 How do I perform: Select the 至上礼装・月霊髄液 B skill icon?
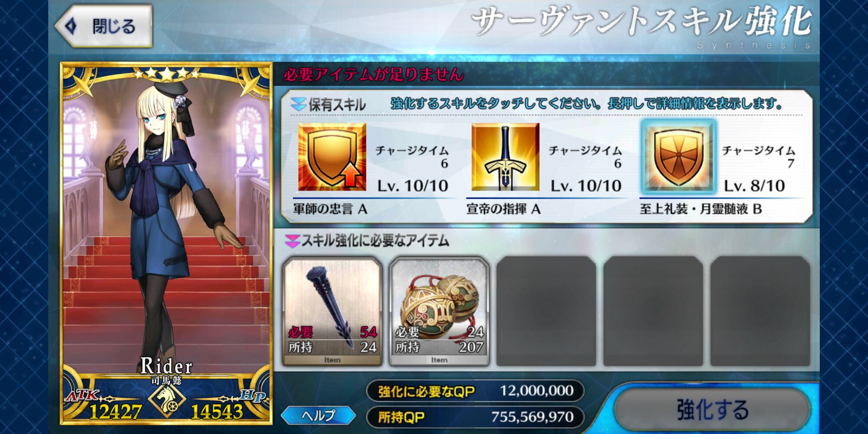678,157
